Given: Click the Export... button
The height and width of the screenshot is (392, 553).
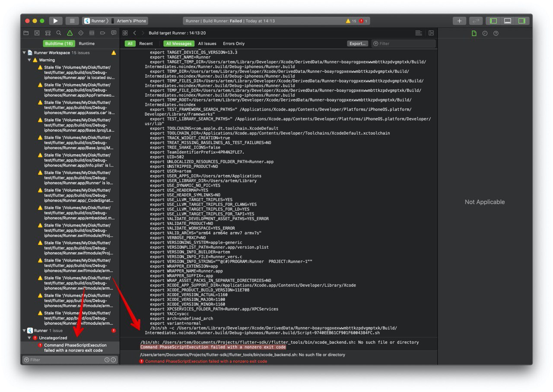Looking at the screenshot, I should point(358,44).
